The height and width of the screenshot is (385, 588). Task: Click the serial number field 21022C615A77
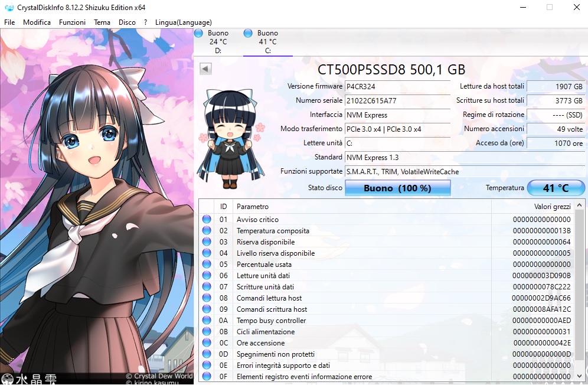(397, 100)
